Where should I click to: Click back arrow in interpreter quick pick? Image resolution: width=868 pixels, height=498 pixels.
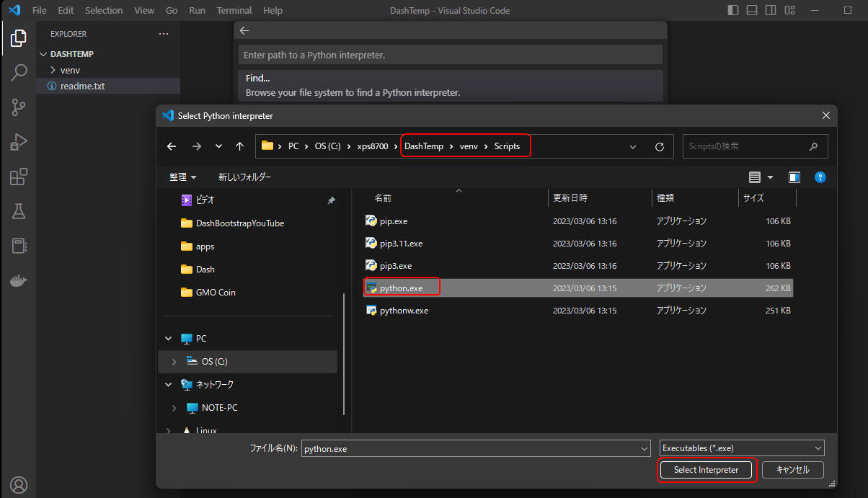tap(244, 30)
